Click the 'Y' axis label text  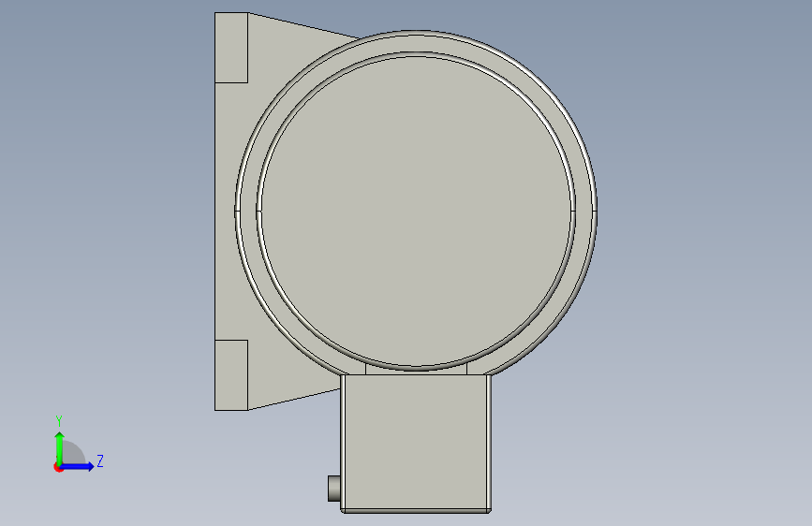pyautogui.click(x=59, y=421)
